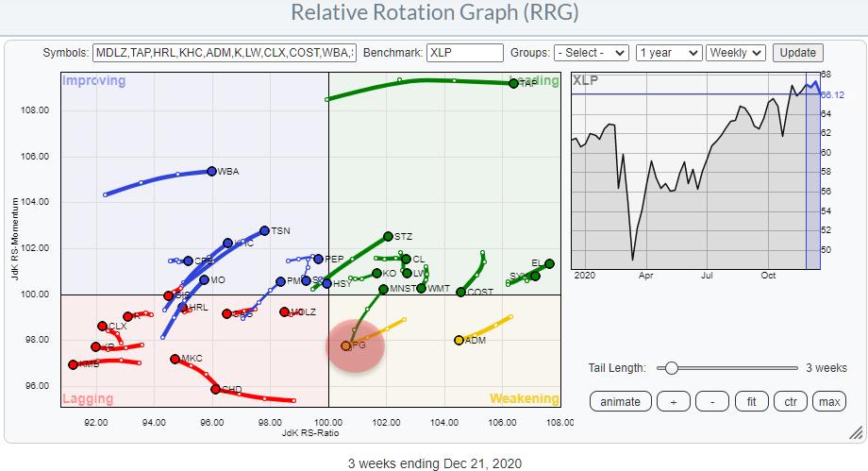The image size is (868, 471).
Task: Select the CPB data point
Action: [188, 261]
